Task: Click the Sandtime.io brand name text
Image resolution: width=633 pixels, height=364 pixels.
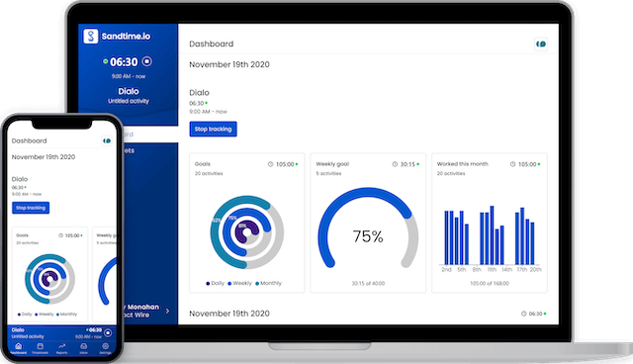Action: click(x=126, y=37)
